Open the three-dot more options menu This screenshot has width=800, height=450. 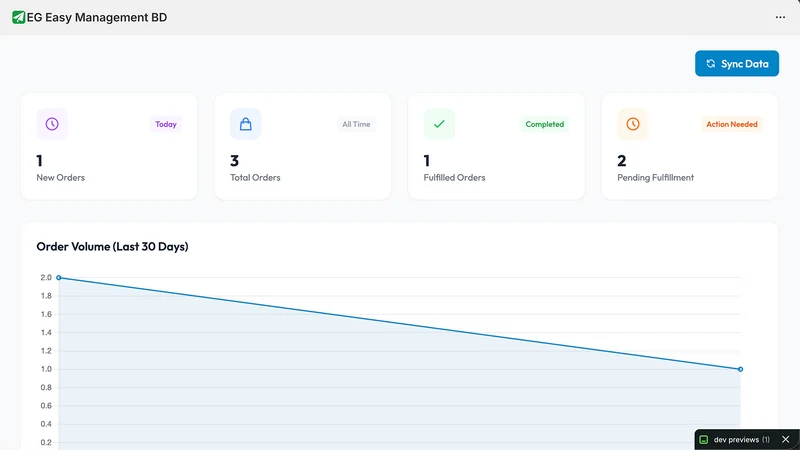tap(780, 17)
